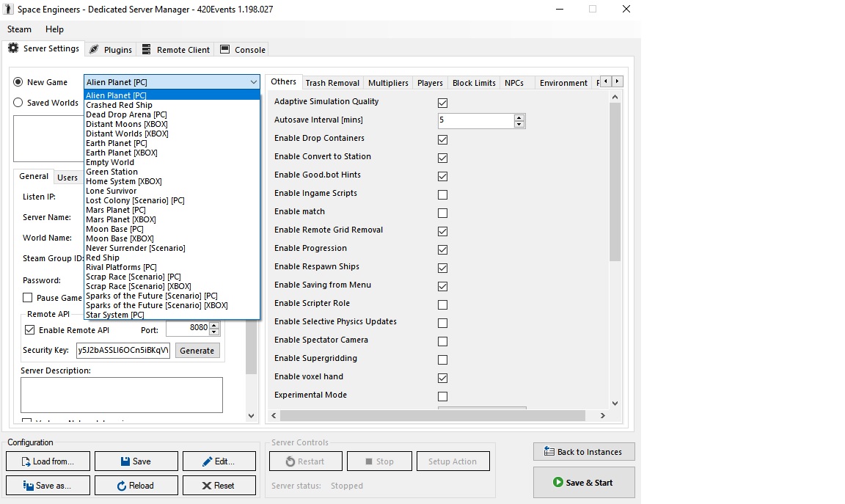
Task: Click Load from... button
Action: click(x=48, y=461)
